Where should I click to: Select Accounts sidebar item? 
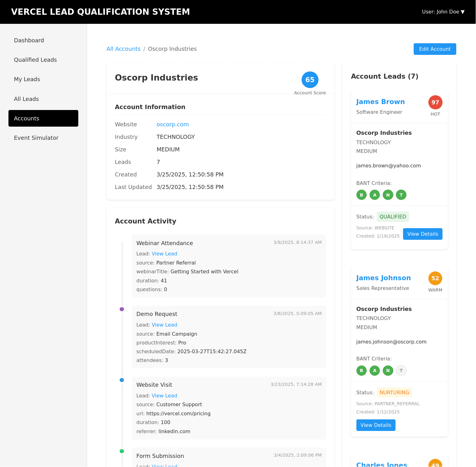pos(43,118)
